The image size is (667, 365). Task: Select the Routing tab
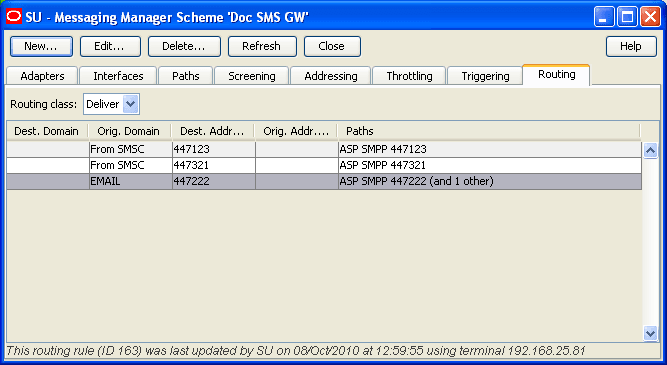556,75
